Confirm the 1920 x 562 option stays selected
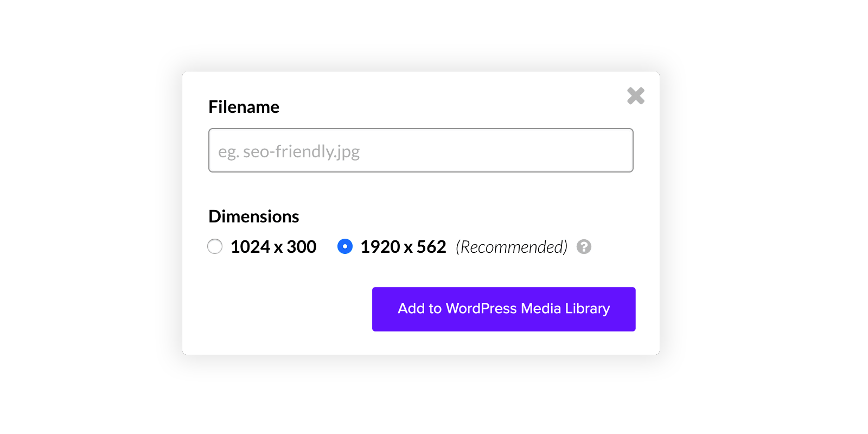 345,247
